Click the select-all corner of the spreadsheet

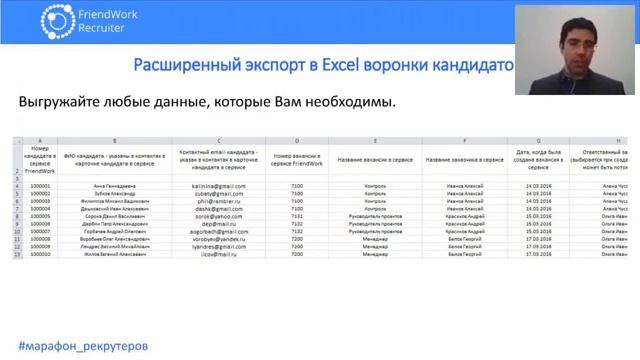(x=18, y=140)
